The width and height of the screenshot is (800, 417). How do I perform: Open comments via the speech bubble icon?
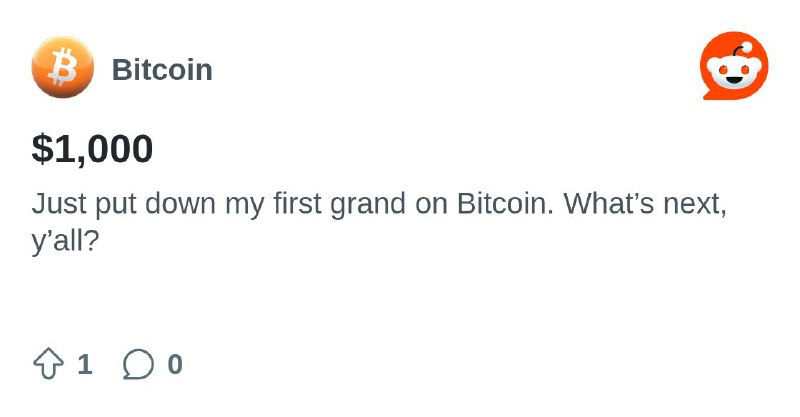pos(138,364)
